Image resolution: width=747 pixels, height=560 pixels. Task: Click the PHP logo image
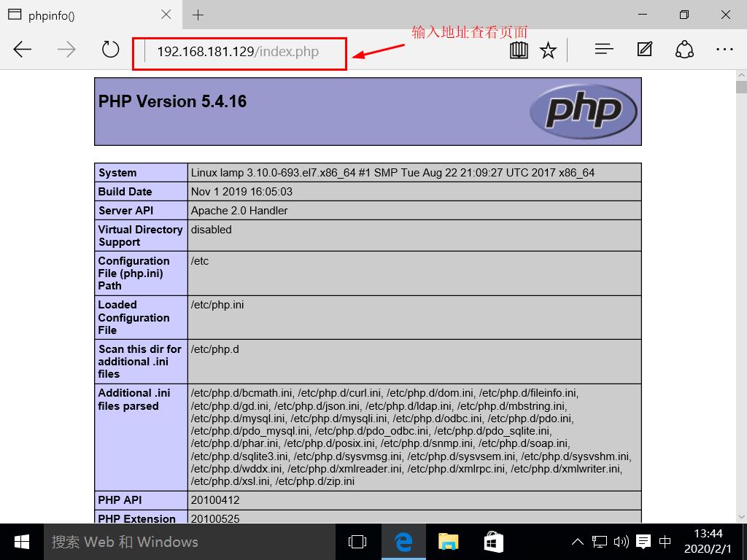(x=583, y=112)
